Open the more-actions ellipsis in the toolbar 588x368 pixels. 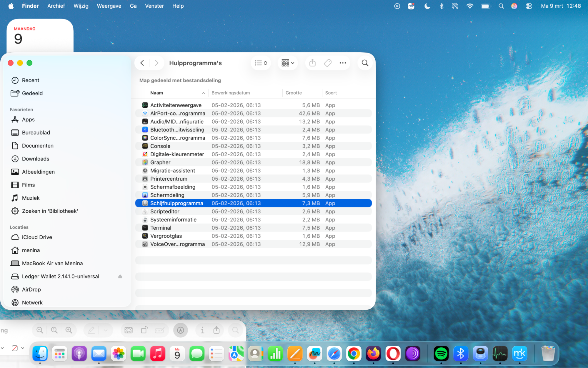tap(342, 63)
